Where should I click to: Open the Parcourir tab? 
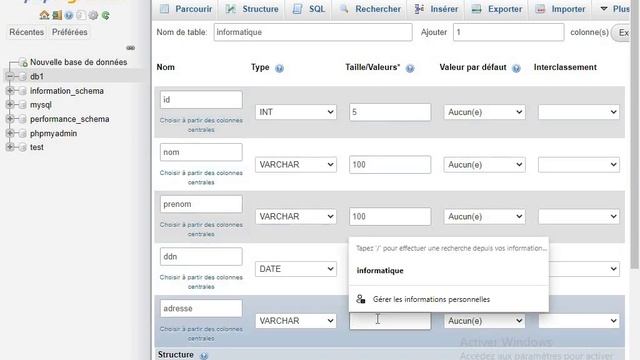coord(186,9)
